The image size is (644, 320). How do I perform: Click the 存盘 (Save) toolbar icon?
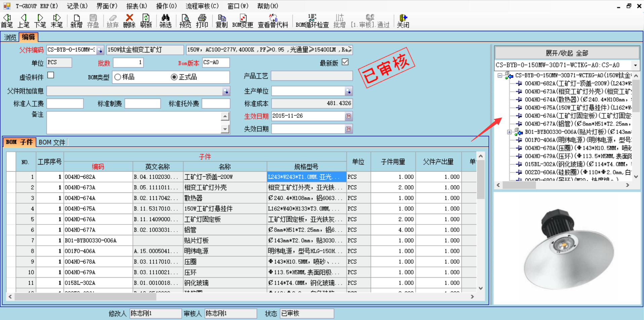pos(93,21)
